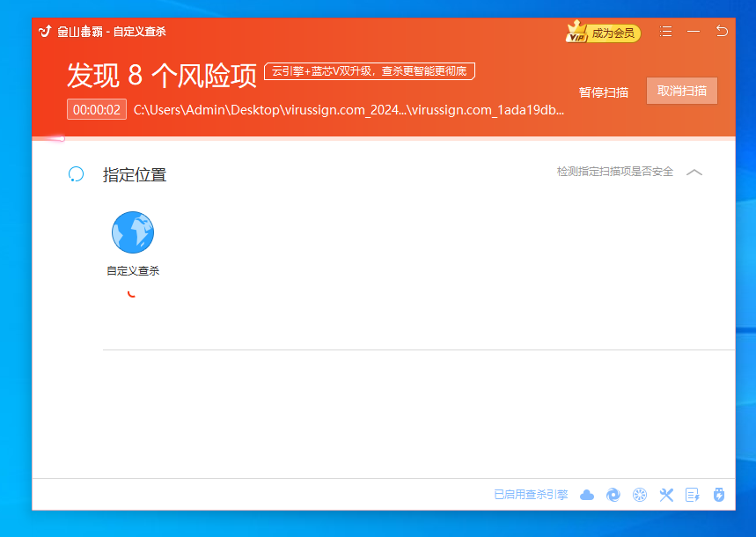The width and height of the screenshot is (756, 537).
Task: Click the cloud engine icon in status bar
Action: pyautogui.click(x=587, y=495)
